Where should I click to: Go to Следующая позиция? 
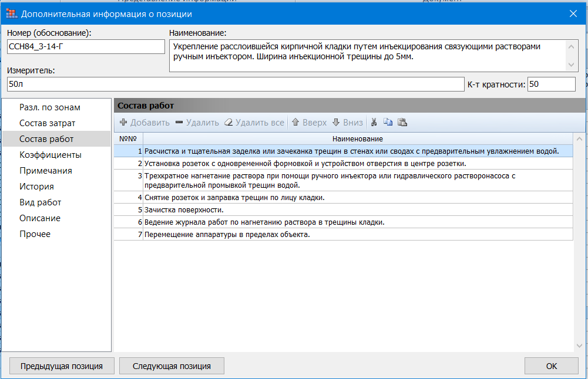(x=172, y=366)
